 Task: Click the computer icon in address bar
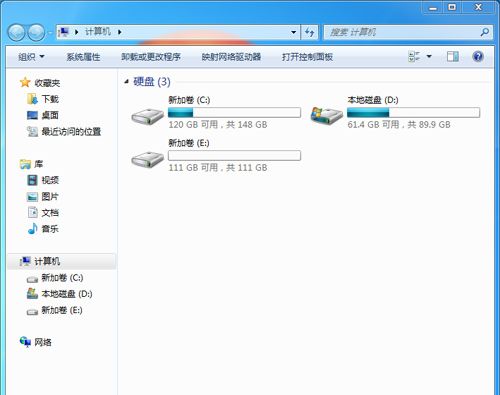[x=63, y=32]
